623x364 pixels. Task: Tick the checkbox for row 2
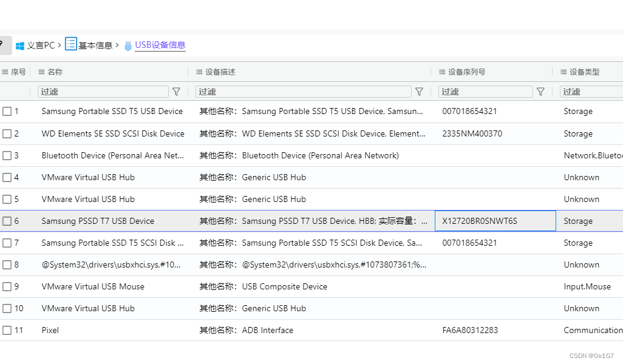click(7, 133)
